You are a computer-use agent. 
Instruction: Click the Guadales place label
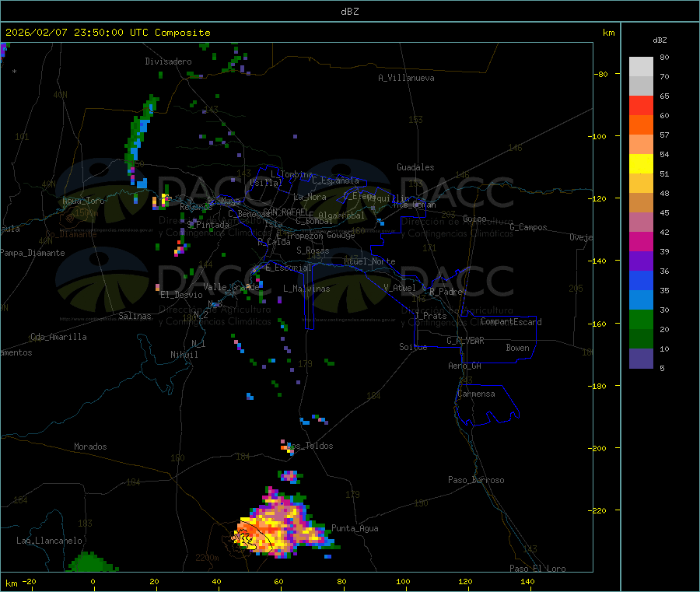[415, 167]
